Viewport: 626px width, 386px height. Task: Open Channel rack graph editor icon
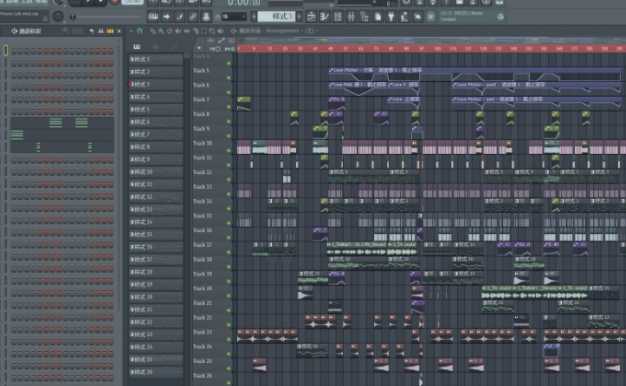[101, 31]
